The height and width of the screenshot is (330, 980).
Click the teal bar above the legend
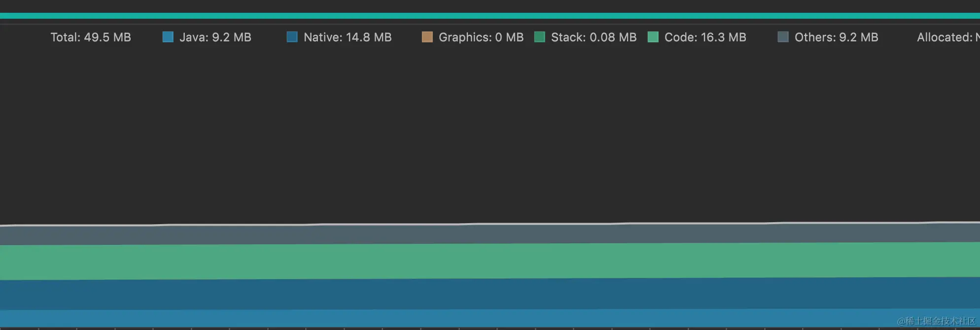(490, 16)
